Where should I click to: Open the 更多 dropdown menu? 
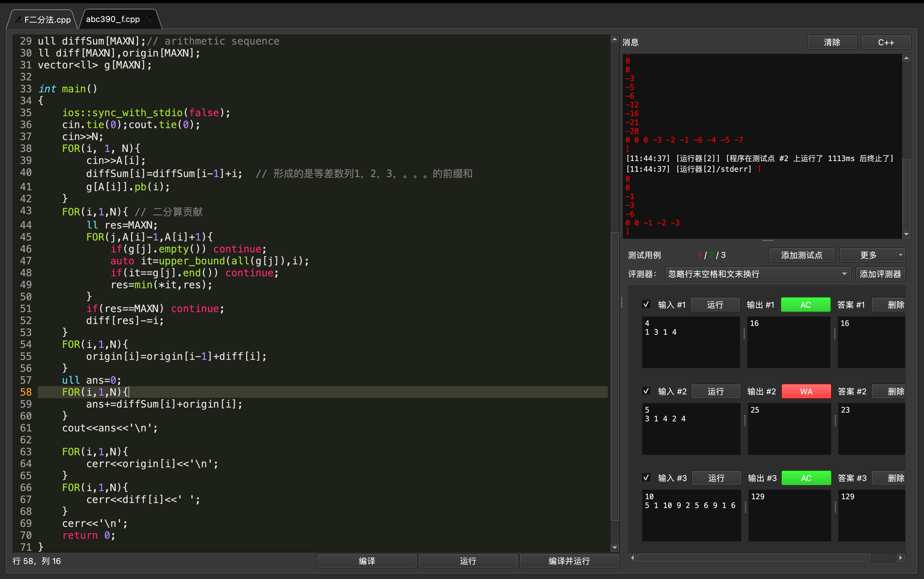tap(872, 255)
